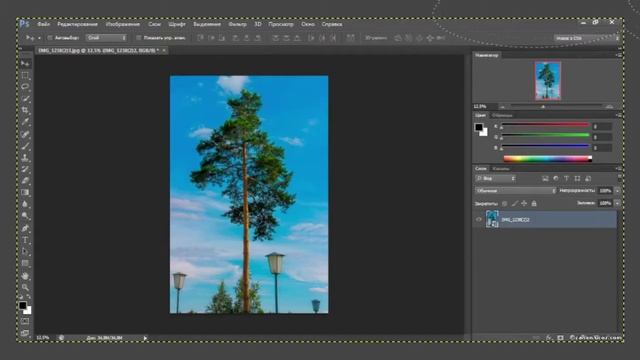Select the Spot Healing Brush tool
Screen dimensions: 640x360
pyautogui.click(x=25, y=134)
